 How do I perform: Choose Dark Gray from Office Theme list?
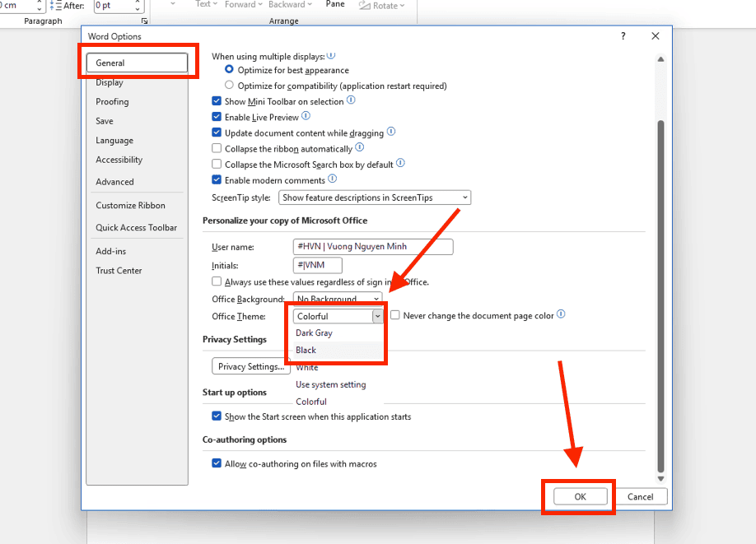pyautogui.click(x=314, y=333)
